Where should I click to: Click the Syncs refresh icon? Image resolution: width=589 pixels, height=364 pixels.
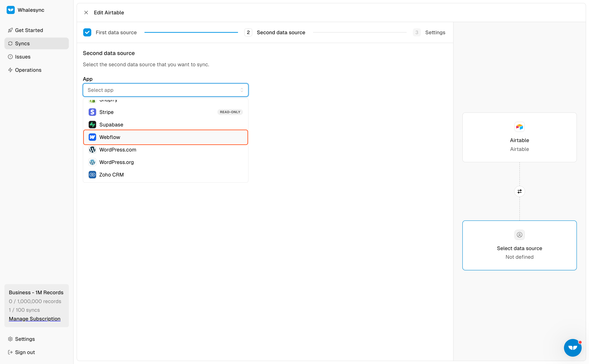[10, 43]
